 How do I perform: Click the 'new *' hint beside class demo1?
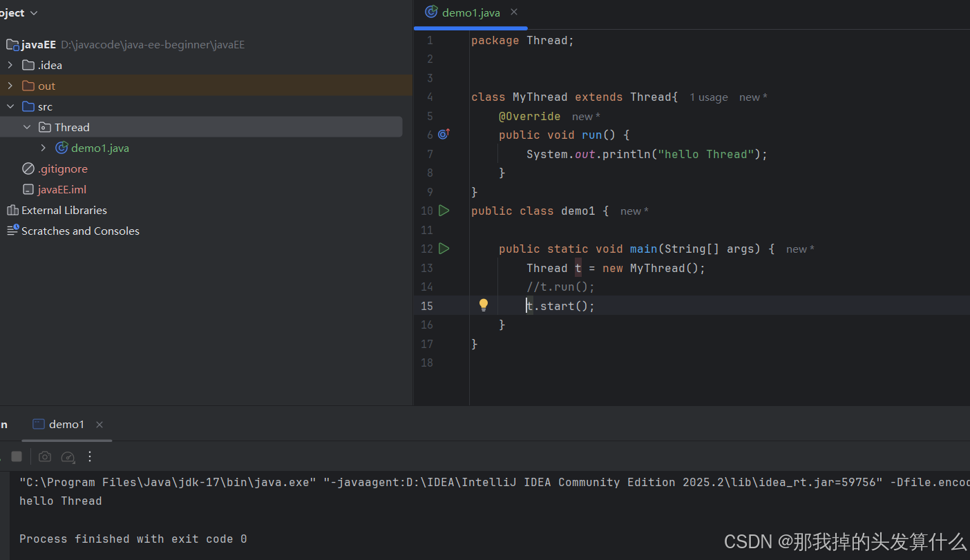coord(634,211)
